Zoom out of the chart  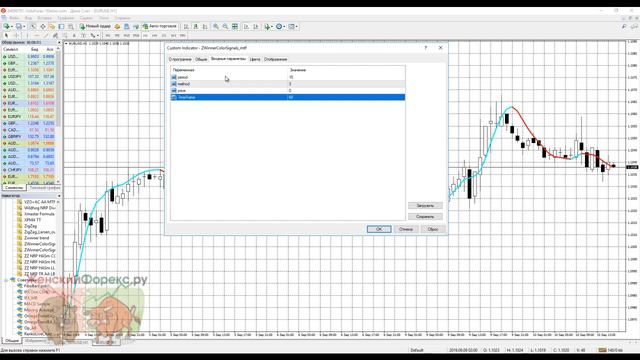tap(225, 26)
